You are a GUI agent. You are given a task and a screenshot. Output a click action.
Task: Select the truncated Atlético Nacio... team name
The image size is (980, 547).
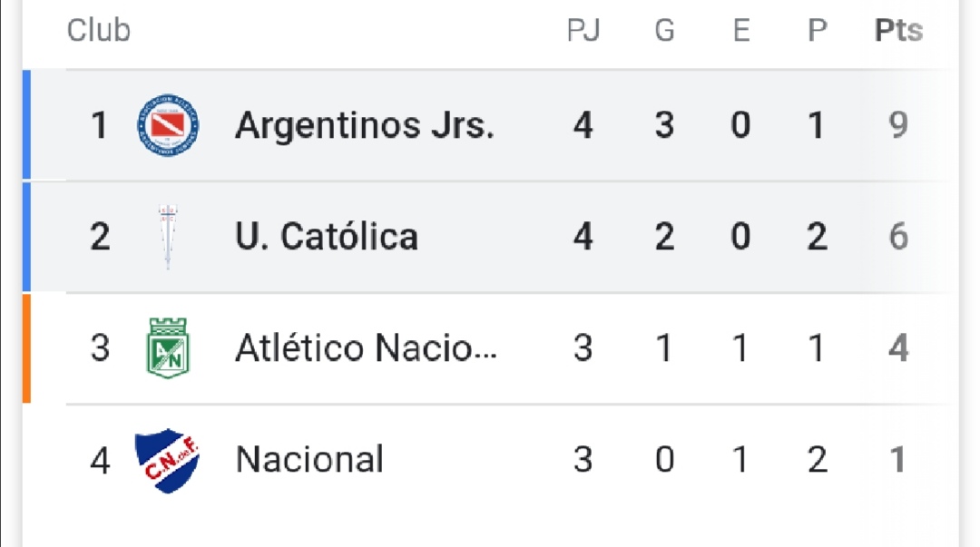click(366, 348)
